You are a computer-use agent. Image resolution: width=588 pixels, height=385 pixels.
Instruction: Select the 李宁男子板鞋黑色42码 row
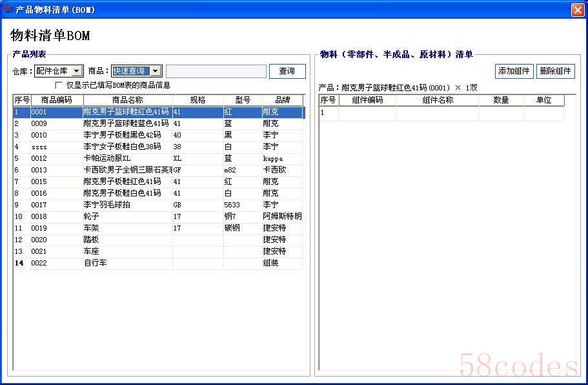click(126, 135)
